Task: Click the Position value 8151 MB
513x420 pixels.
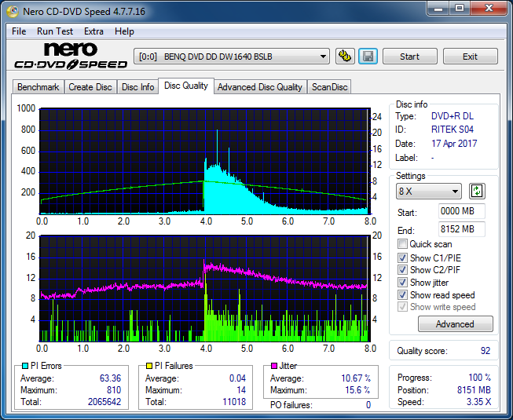Action: point(474,390)
